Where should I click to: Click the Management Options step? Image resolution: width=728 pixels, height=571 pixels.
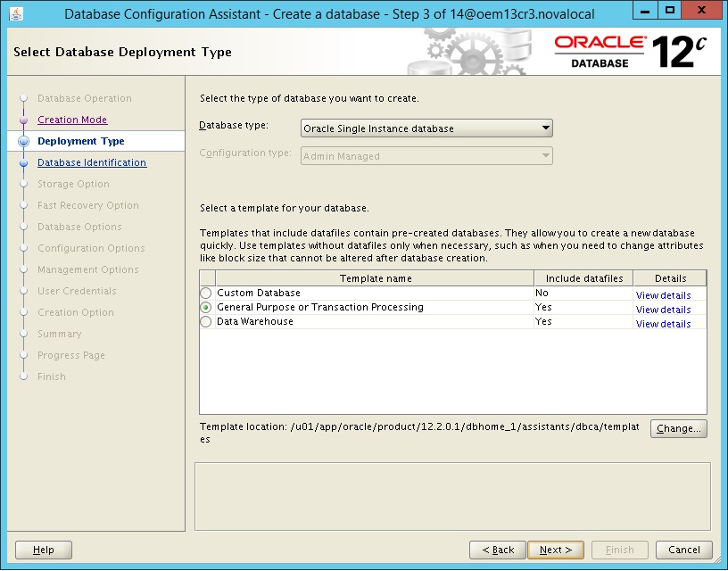click(x=88, y=269)
